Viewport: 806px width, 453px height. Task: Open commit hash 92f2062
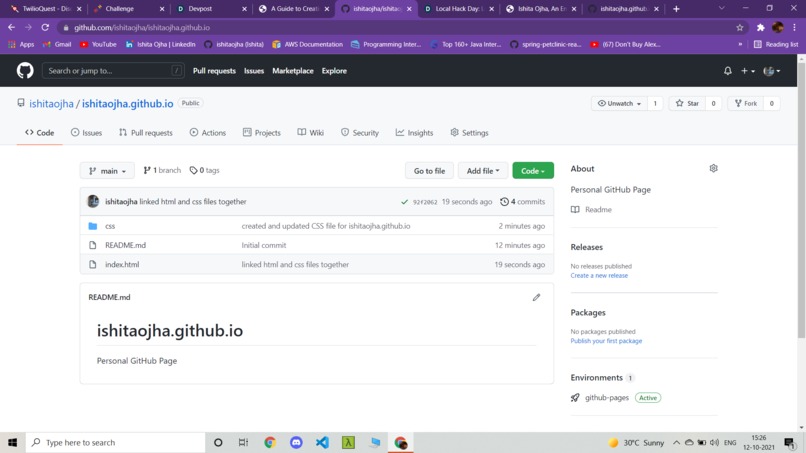(425, 202)
